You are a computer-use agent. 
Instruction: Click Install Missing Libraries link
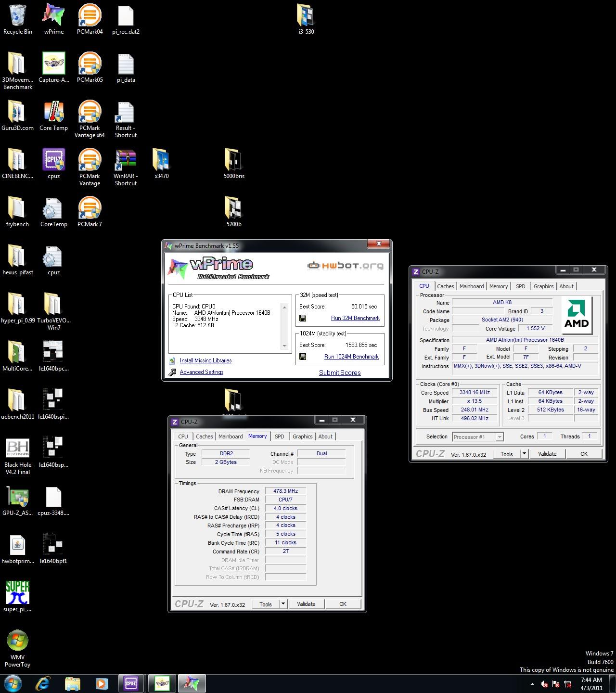(205, 360)
